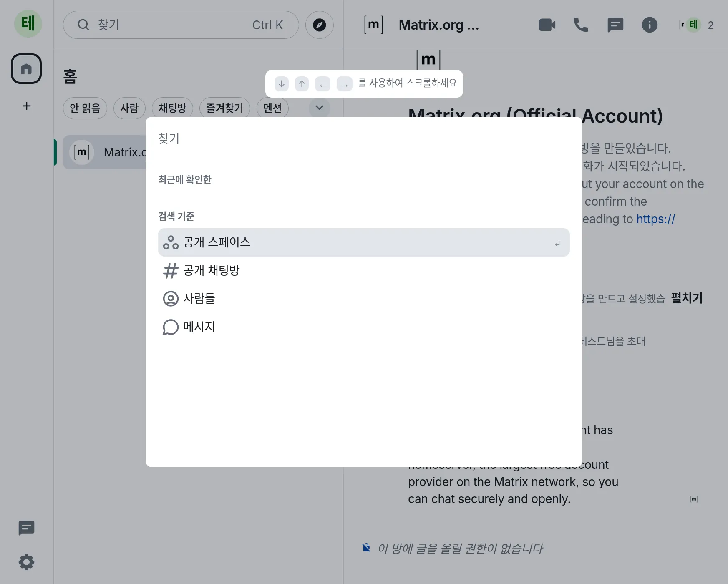Click the down arrow key hint

click(x=282, y=84)
